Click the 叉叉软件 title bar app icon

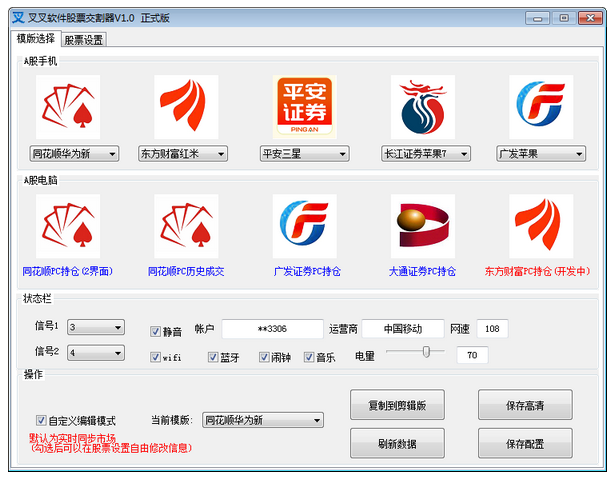pos(18,18)
